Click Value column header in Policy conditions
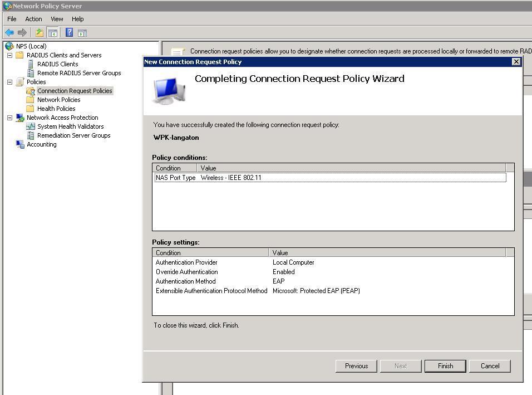532x395 pixels. [x=351, y=168]
